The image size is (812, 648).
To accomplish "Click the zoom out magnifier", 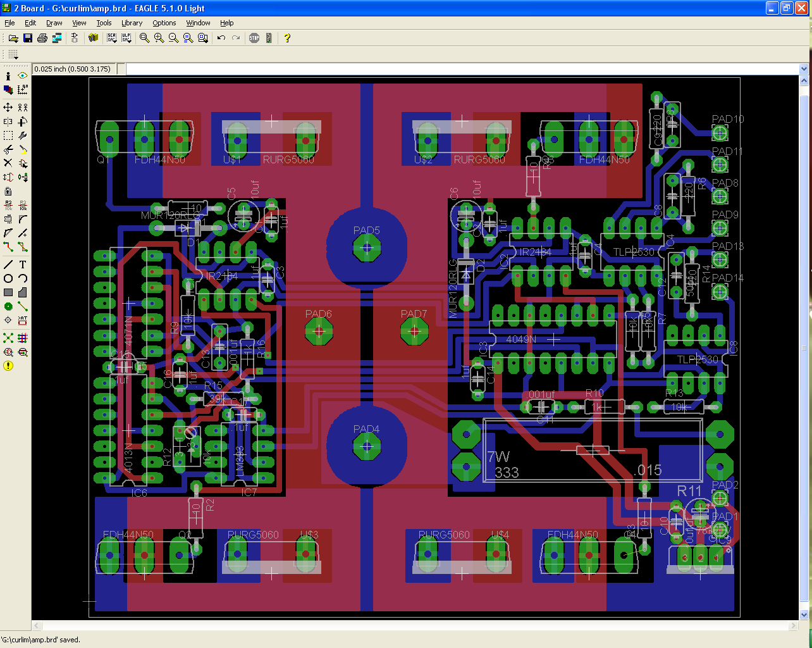I will point(173,38).
